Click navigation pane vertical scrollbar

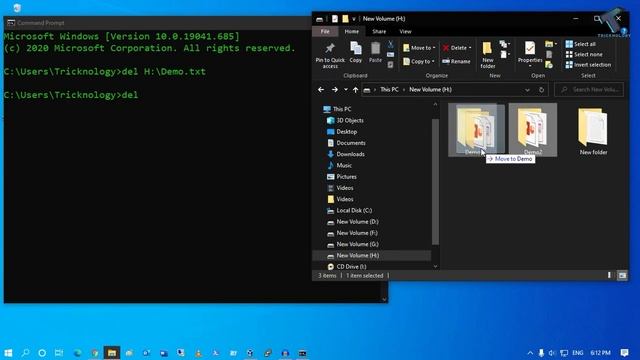tap(435, 182)
